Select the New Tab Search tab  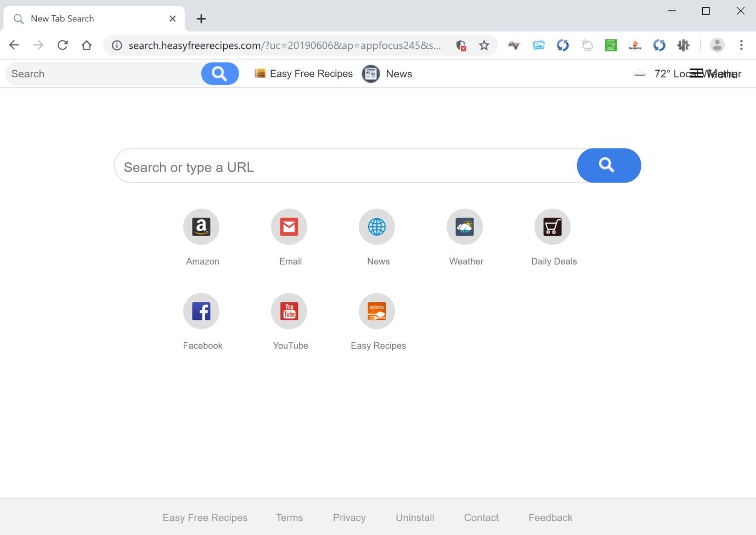click(94, 19)
